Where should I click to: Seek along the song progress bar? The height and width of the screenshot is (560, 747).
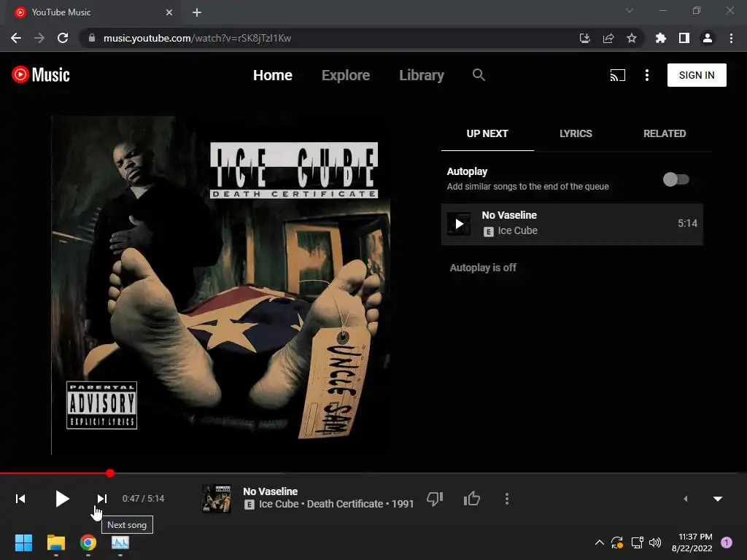(373, 472)
